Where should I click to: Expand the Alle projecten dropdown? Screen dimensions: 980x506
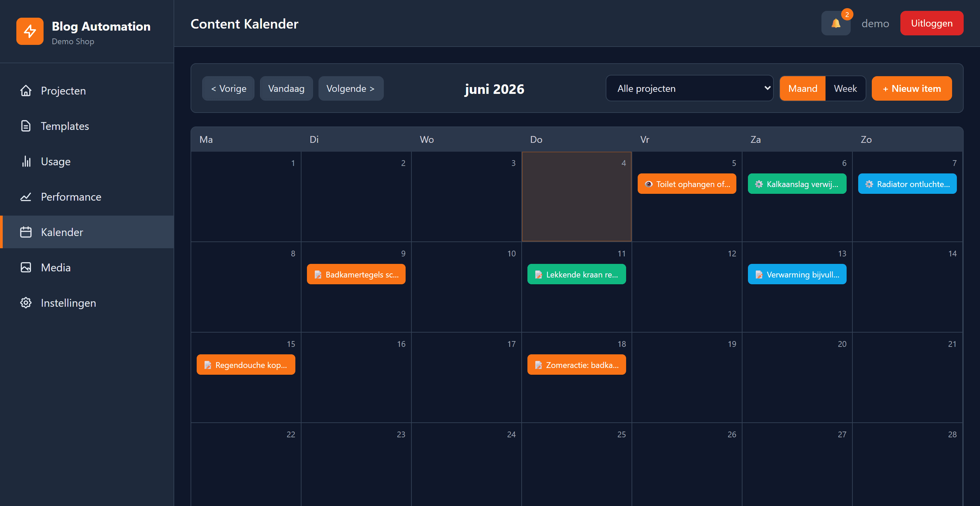click(689, 88)
